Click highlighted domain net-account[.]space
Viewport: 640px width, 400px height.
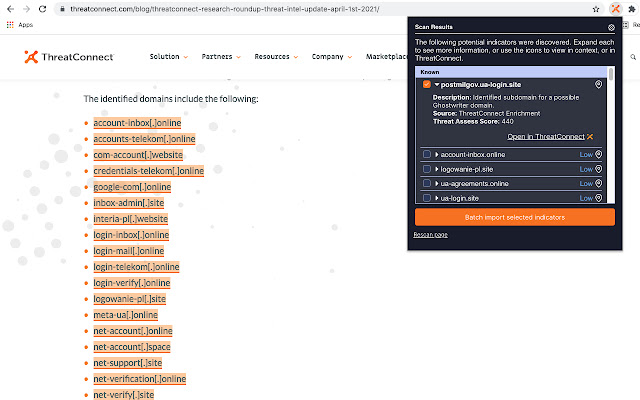[x=132, y=347]
